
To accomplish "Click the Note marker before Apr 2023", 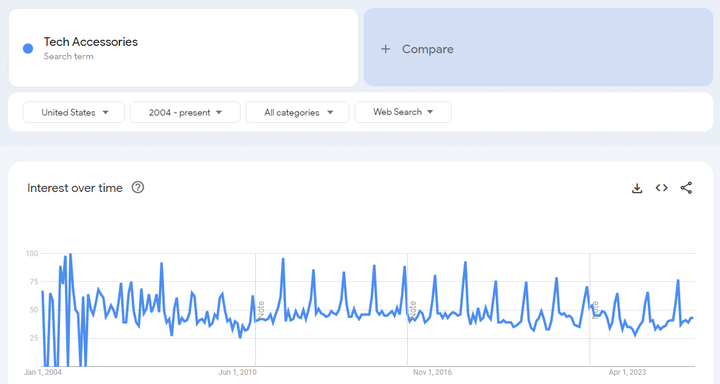I will 595,310.
